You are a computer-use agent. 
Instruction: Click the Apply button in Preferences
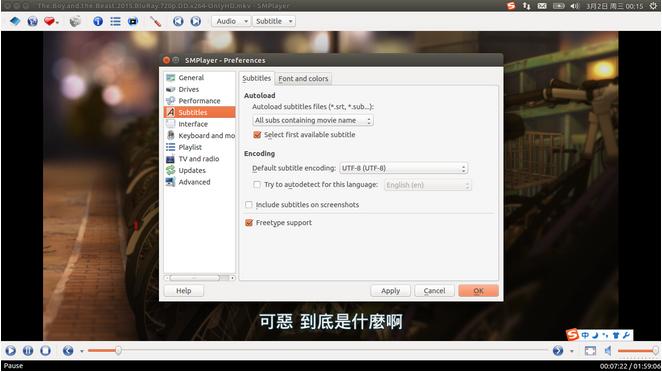(390, 291)
